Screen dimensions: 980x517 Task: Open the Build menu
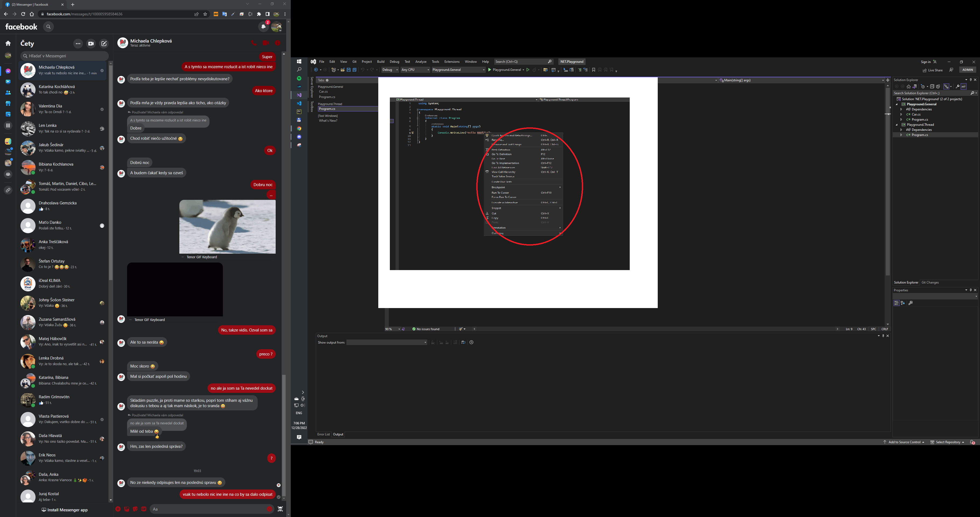point(380,62)
